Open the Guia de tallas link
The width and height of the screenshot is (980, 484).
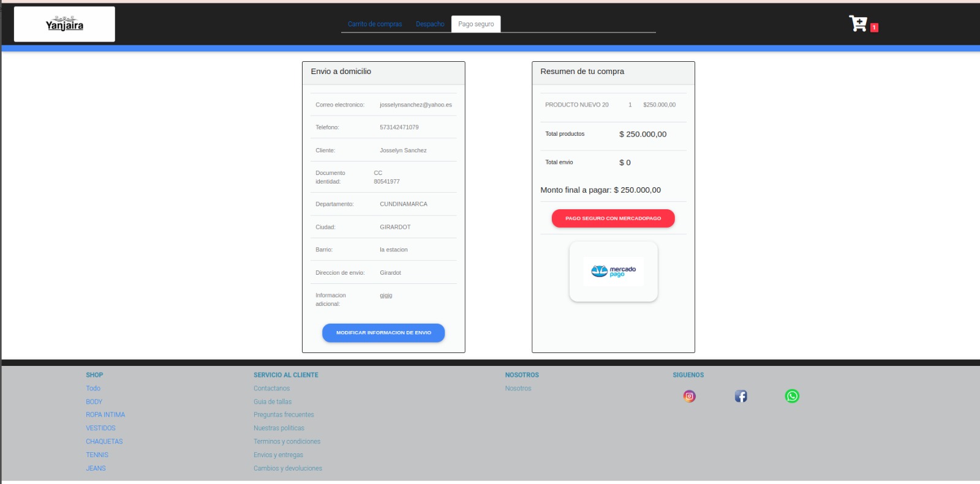pos(273,402)
